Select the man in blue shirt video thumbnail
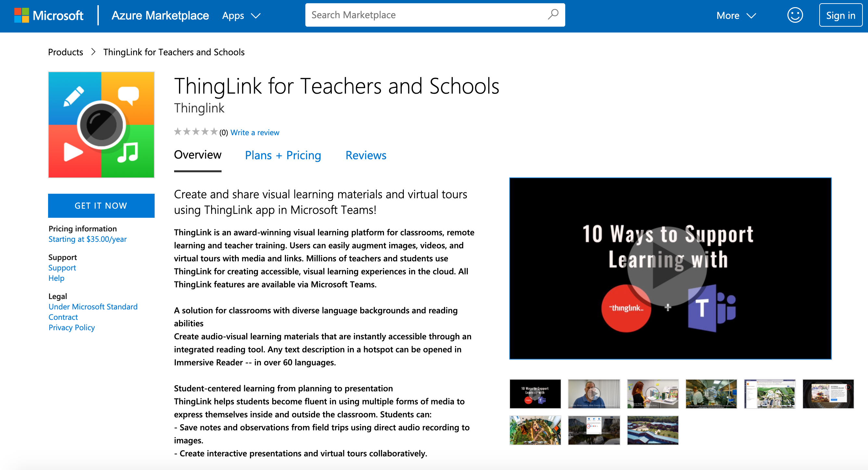 [x=594, y=394]
